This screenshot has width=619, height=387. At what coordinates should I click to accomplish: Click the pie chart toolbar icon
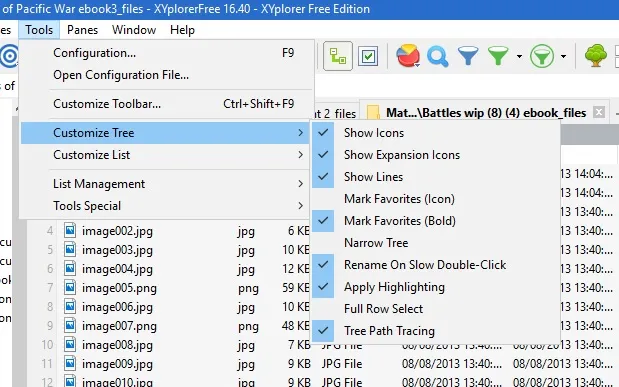[x=408, y=56]
